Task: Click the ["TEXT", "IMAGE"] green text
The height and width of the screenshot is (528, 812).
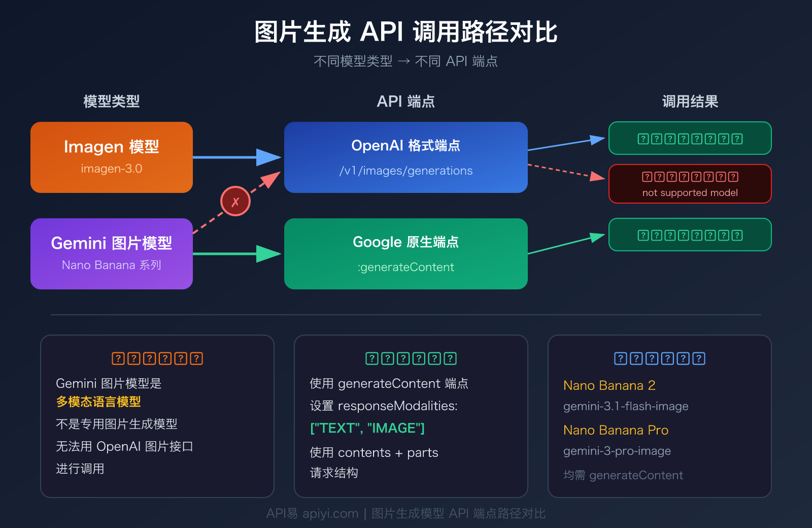Action: (366, 428)
